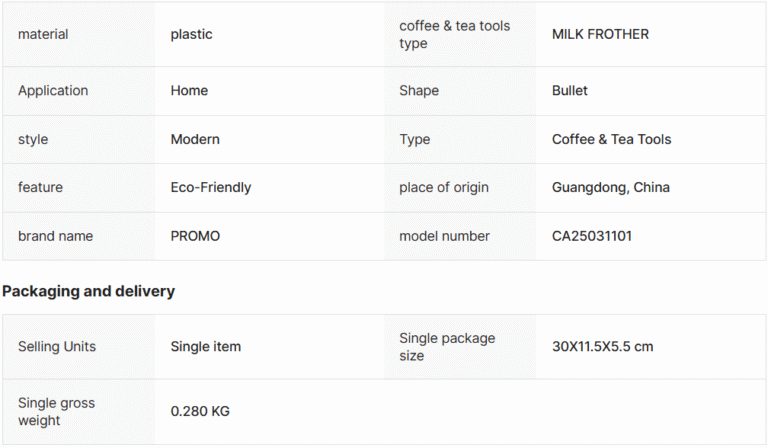Click the 'place of origin' label

tap(444, 188)
